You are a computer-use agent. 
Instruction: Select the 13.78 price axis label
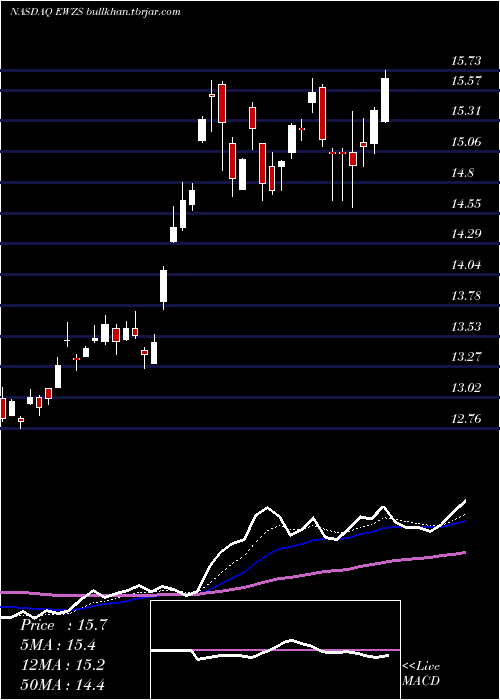(x=466, y=296)
